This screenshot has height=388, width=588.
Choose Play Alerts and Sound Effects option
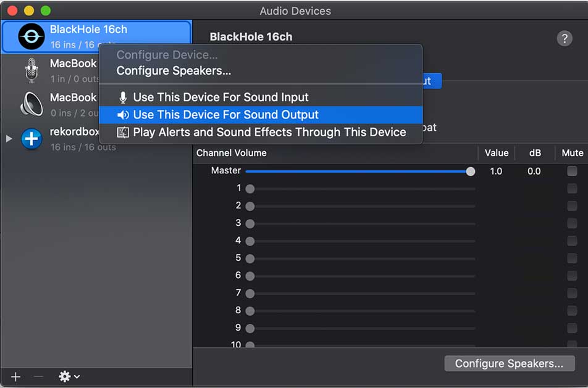(x=269, y=132)
